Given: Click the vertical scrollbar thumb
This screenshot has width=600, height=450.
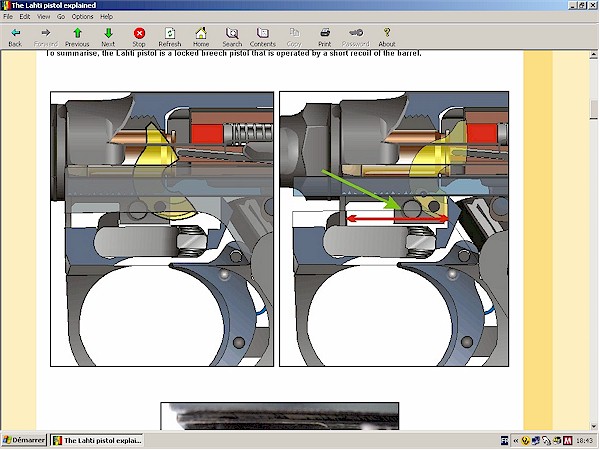Looking at the screenshot, I should (593, 110).
